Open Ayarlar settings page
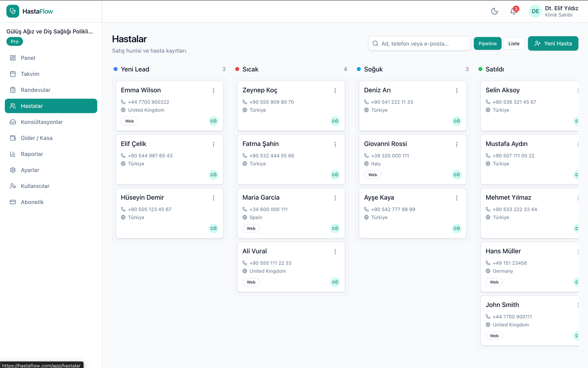The width and height of the screenshot is (588, 368). 51,170
